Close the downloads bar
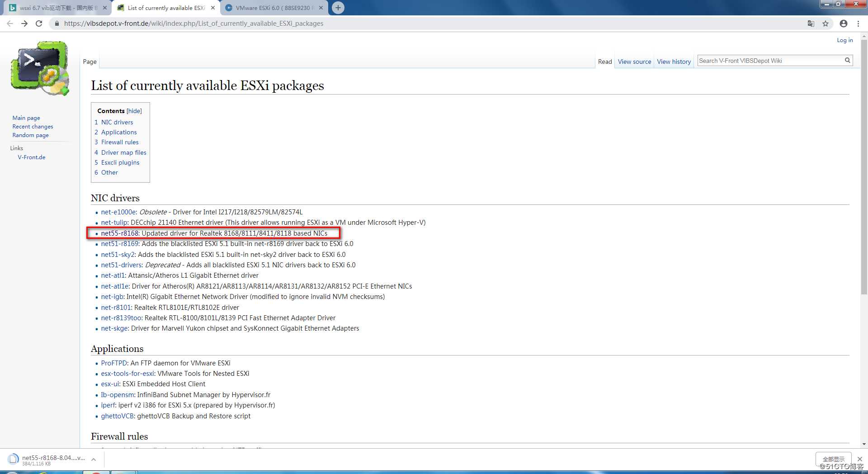The width and height of the screenshot is (868, 474). coord(860,459)
